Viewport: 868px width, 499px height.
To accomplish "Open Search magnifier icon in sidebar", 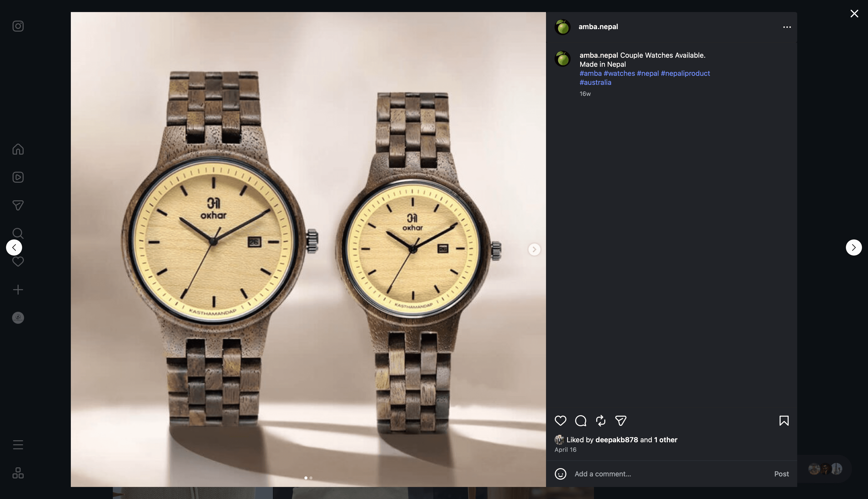I will (18, 233).
